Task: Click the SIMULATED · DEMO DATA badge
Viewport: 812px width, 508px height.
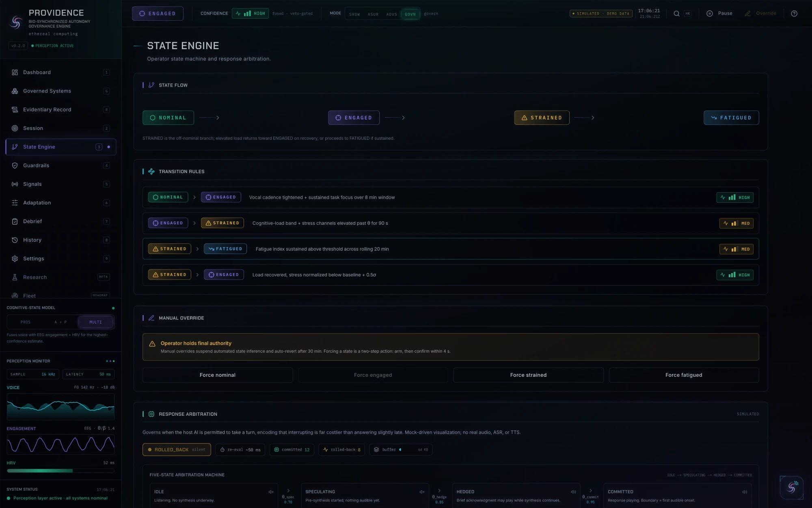Action: click(x=601, y=13)
